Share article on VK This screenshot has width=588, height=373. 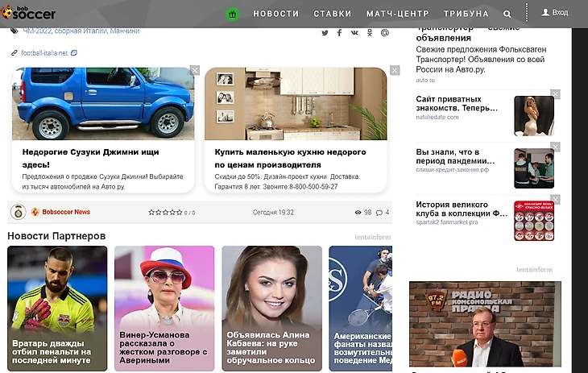tap(354, 33)
